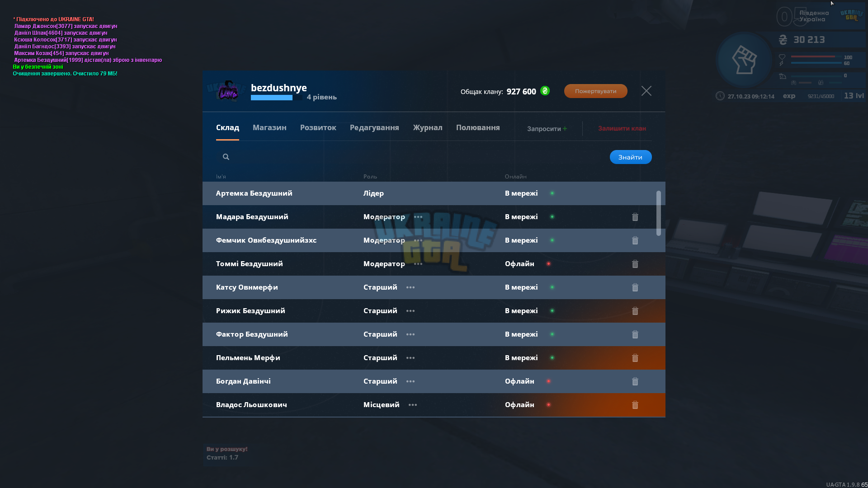868x488 pixels.
Task: Open role options for Пельмень Мерфи
Action: click(410, 358)
